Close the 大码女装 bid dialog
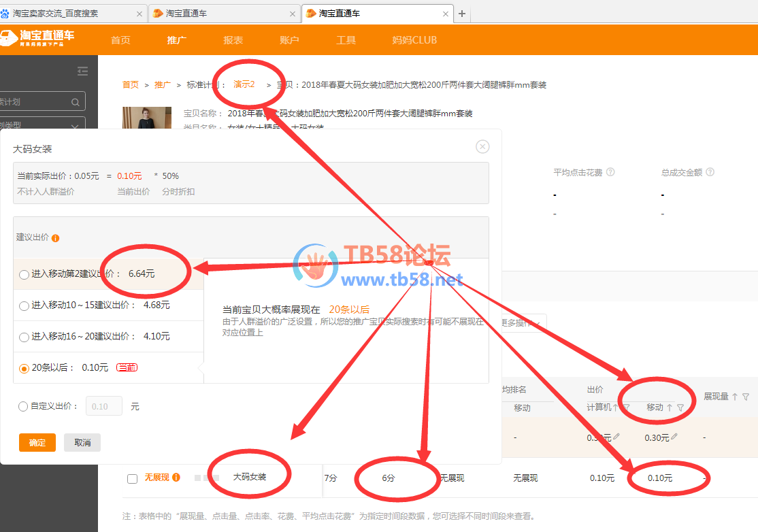This screenshot has height=532, width=758. point(482,146)
